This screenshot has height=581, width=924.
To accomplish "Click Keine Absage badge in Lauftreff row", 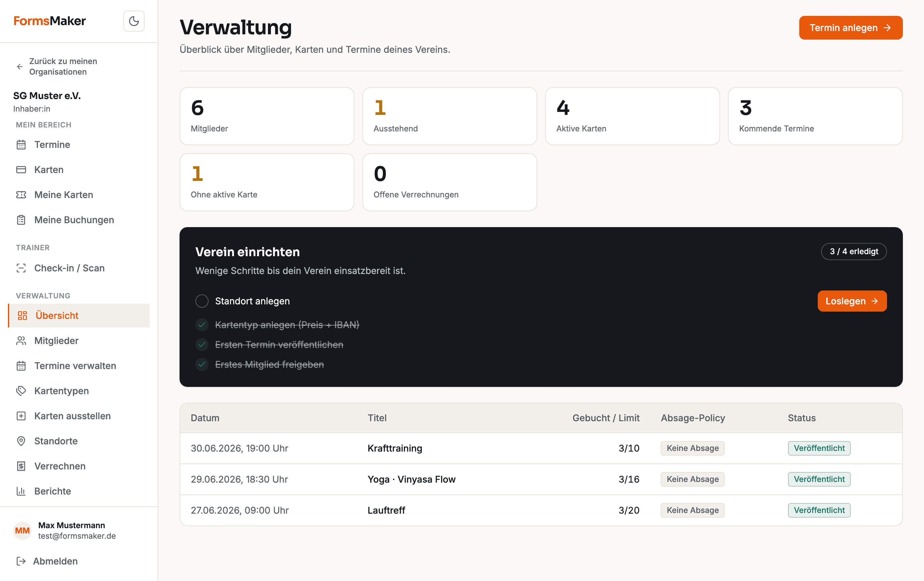I will pyautogui.click(x=693, y=510).
